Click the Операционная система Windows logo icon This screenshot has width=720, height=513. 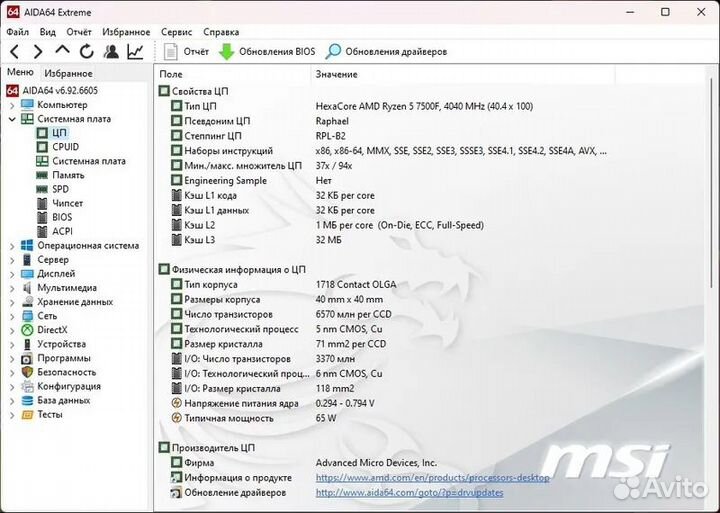pos(27,246)
